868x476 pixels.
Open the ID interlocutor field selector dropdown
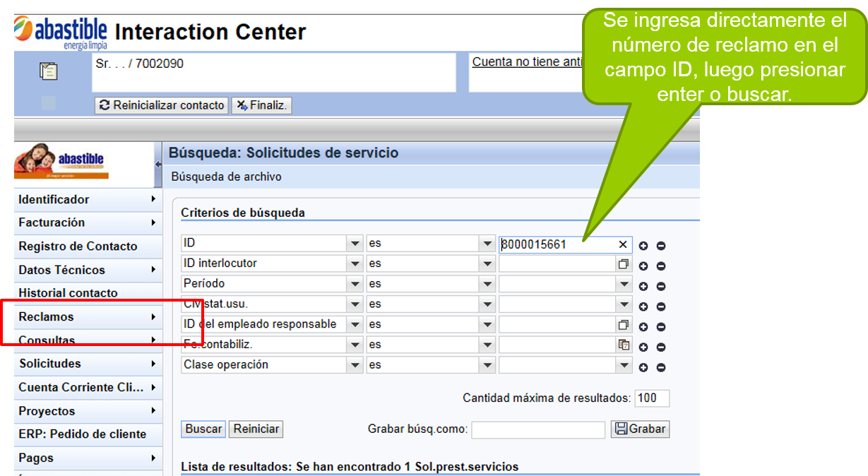coord(355,264)
